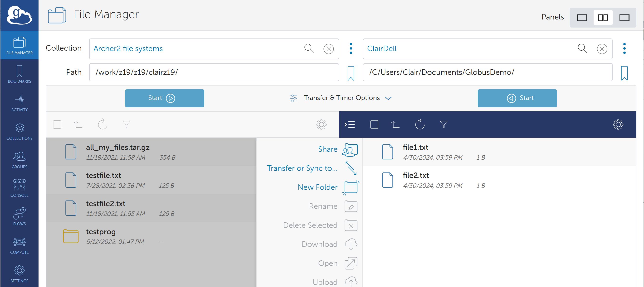Open the Activity page
Image resolution: width=644 pixels, height=287 pixels.
19,102
